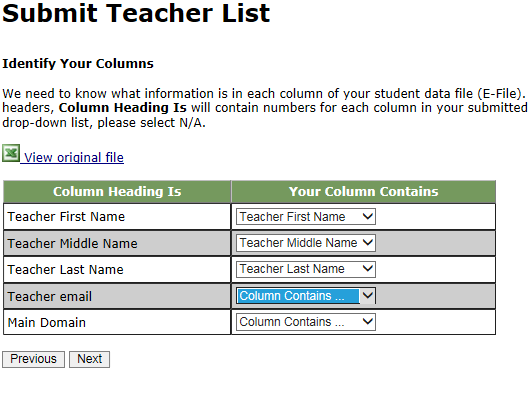Image resolution: width=528 pixels, height=396 pixels.
Task: Click the Next button
Action: click(x=90, y=359)
